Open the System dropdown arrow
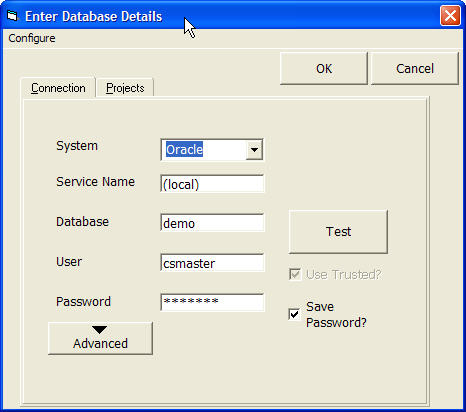 254,150
